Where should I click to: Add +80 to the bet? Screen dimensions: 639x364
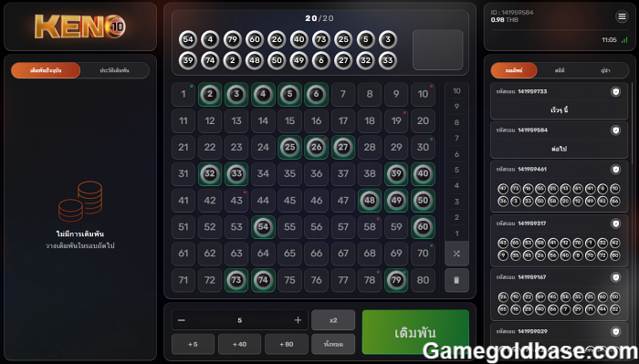click(x=286, y=345)
